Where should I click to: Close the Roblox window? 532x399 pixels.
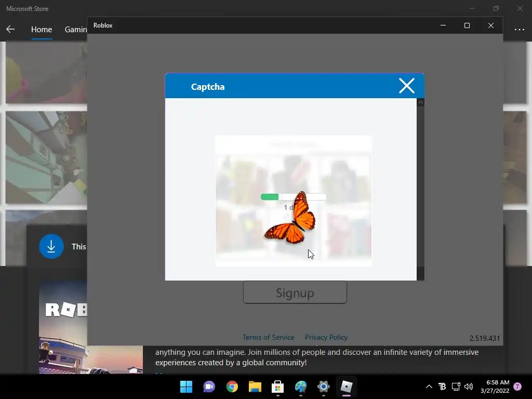pos(490,25)
